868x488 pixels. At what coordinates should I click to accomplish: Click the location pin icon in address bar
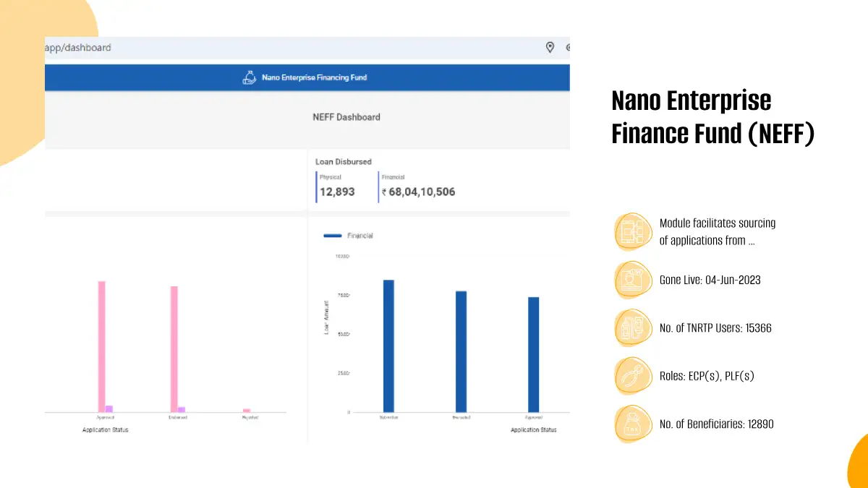[x=550, y=48]
